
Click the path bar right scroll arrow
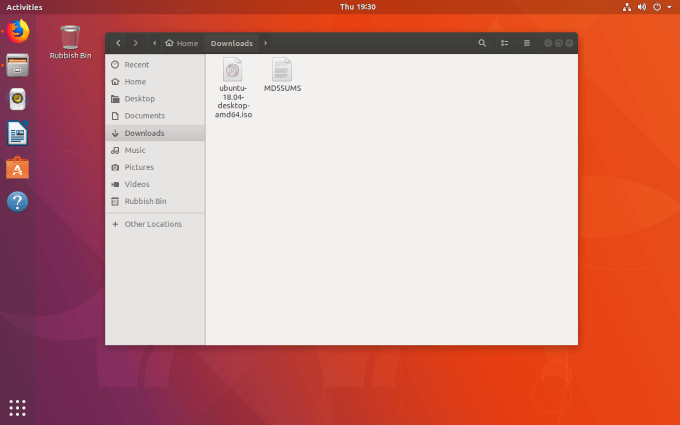point(265,43)
